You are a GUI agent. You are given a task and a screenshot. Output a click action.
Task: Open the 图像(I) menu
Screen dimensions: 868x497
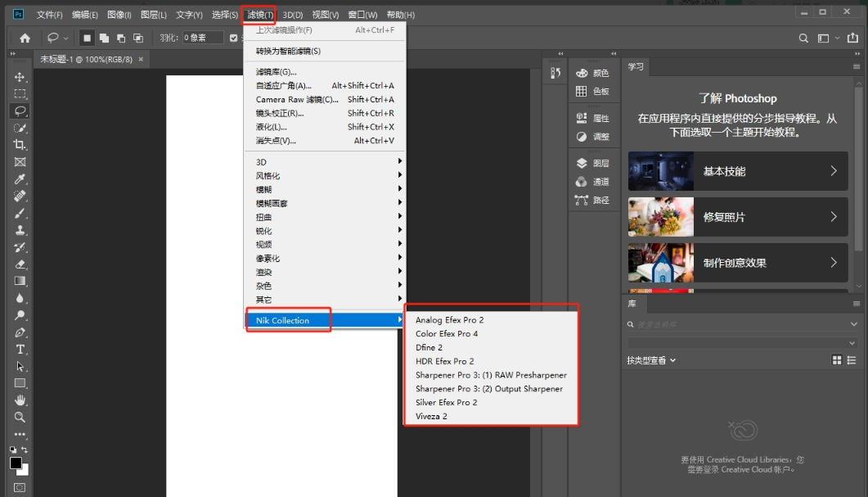click(119, 15)
